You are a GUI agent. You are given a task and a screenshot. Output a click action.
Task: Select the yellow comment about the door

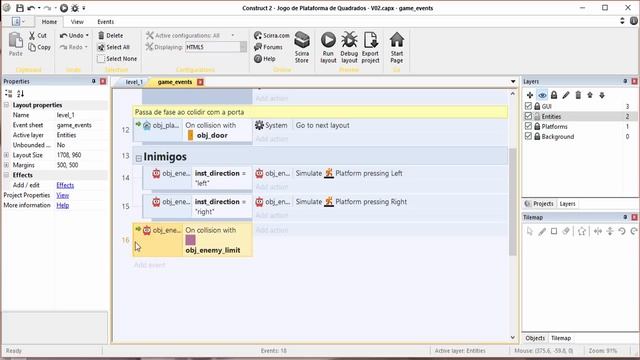tap(320, 112)
